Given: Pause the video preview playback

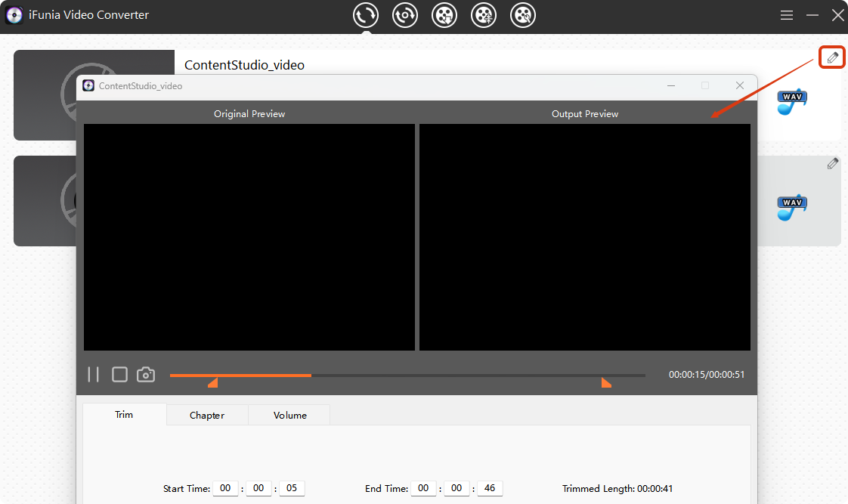Looking at the screenshot, I should tap(94, 375).
